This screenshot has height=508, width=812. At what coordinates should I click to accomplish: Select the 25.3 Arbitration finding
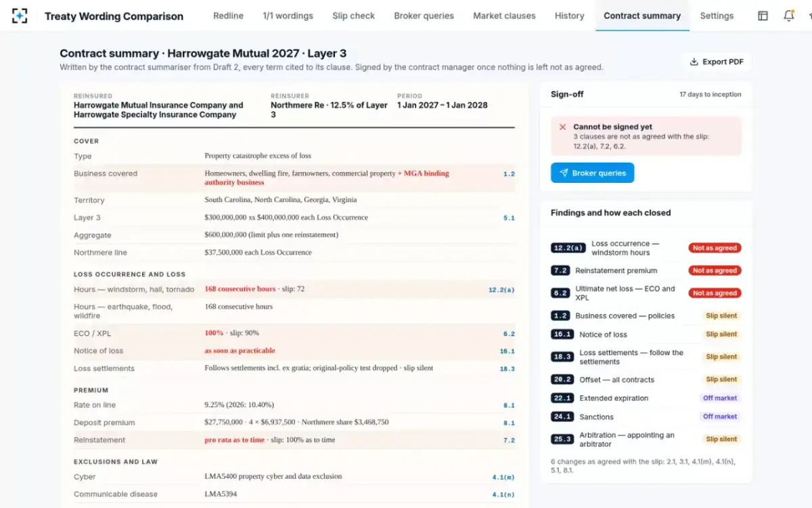tap(646, 440)
